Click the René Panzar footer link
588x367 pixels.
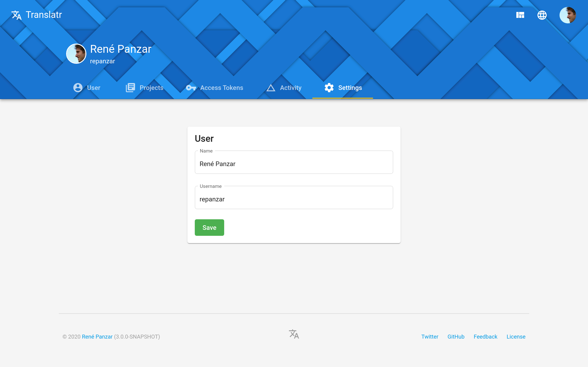(97, 336)
